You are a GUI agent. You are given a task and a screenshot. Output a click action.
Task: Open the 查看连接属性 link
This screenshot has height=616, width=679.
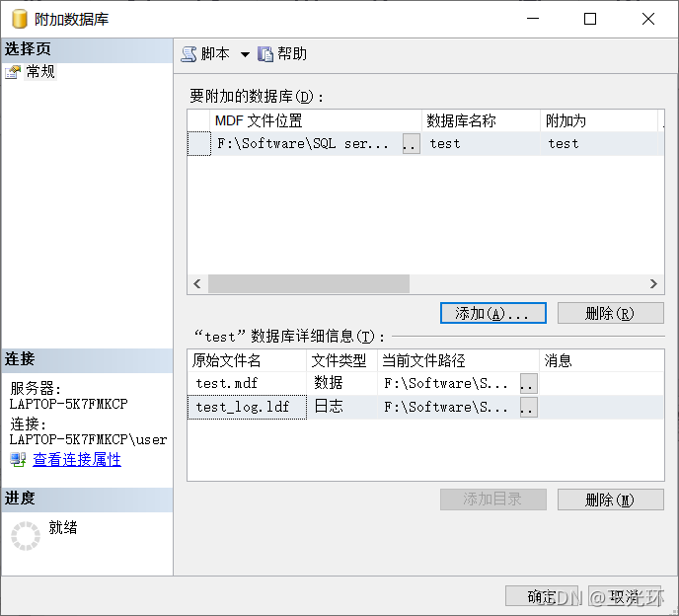tap(77, 460)
